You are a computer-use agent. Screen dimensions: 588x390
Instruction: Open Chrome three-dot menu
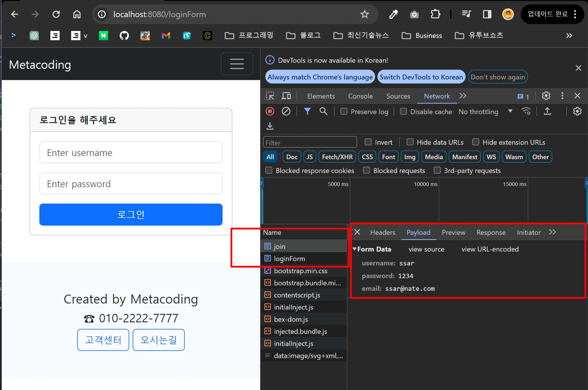tap(575, 14)
